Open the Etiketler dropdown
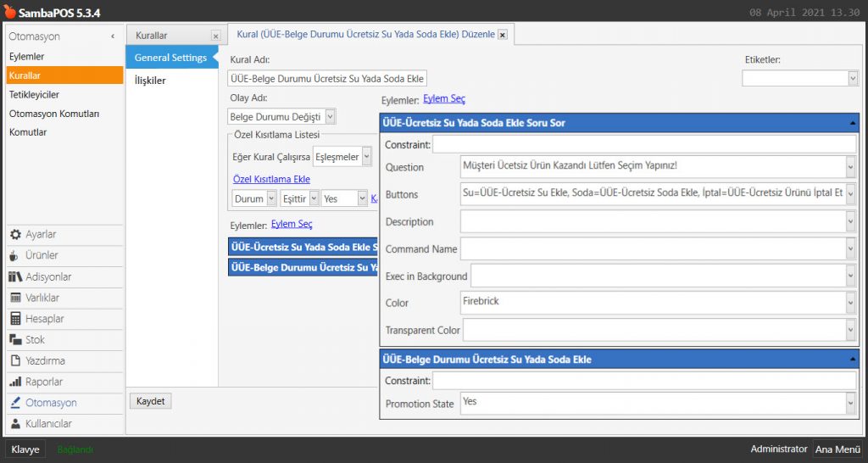The image size is (868, 463). [853, 78]
